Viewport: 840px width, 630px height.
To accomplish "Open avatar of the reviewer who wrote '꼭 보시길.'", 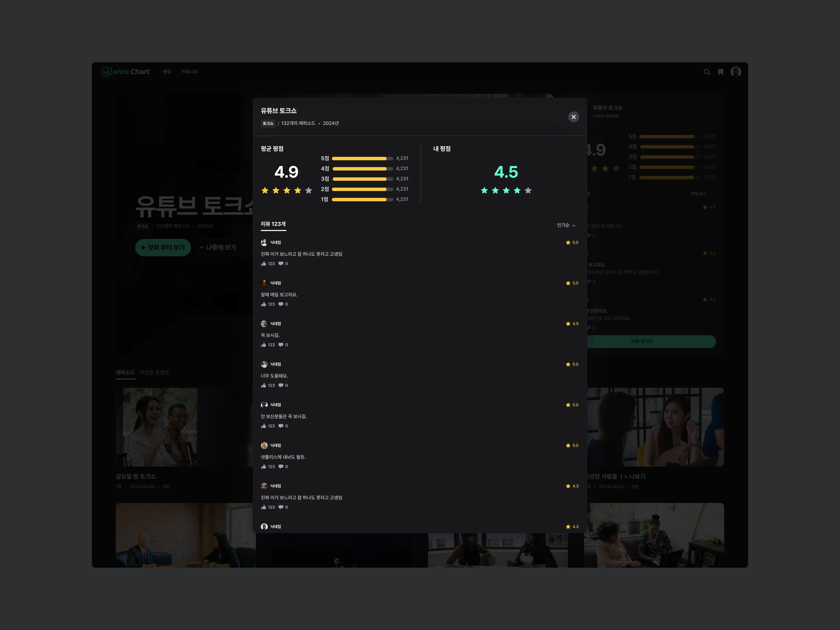I will click(x=264, y=323).
